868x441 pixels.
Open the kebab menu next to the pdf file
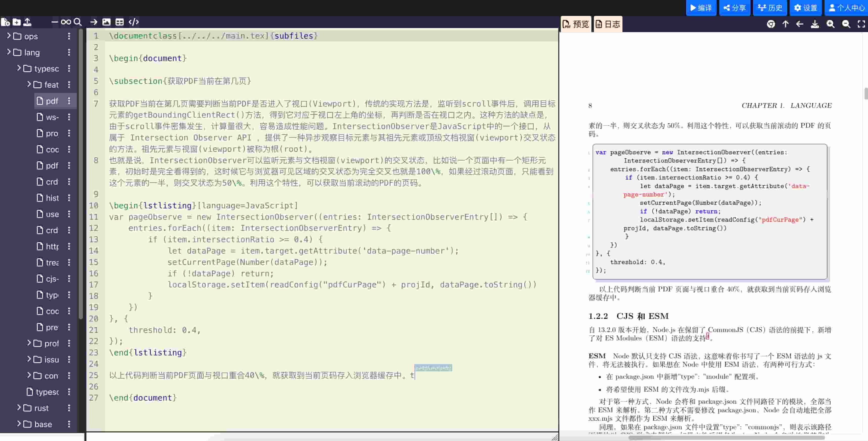[x=69, y=101]
